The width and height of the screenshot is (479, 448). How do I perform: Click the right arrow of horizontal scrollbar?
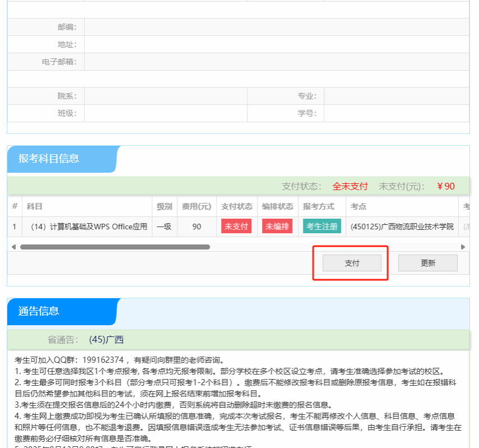463,247
